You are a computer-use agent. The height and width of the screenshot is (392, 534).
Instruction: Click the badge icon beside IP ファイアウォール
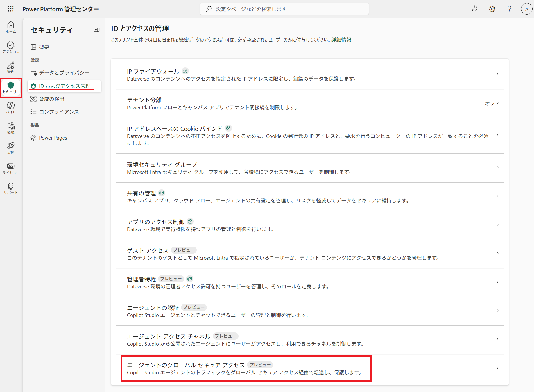185,71
